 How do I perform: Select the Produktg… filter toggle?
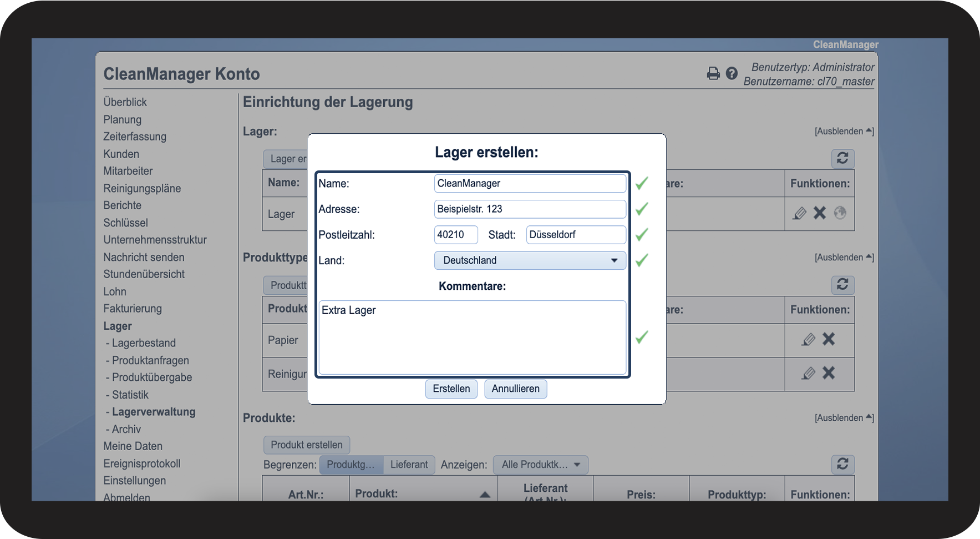point(351,465)
